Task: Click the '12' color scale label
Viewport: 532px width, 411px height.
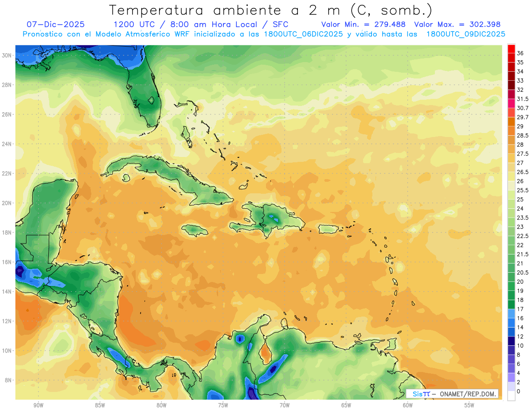Action: tap(520, 337)
